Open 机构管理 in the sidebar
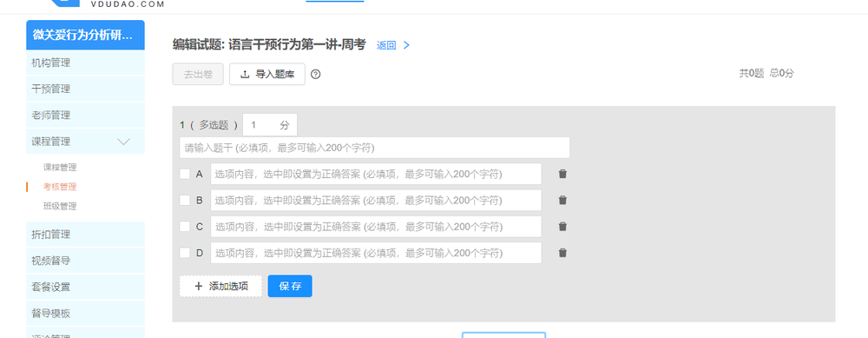868x338 pixels. coord(85,63)
